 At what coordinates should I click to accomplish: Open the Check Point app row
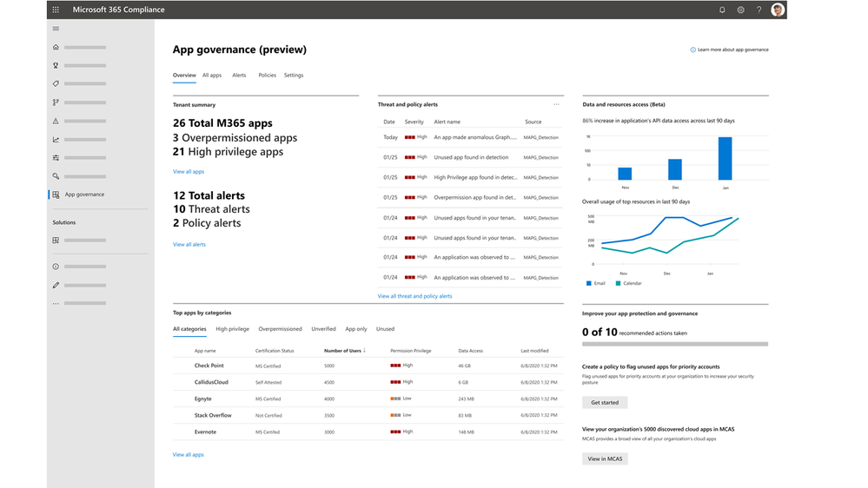[x=368, y=366]
